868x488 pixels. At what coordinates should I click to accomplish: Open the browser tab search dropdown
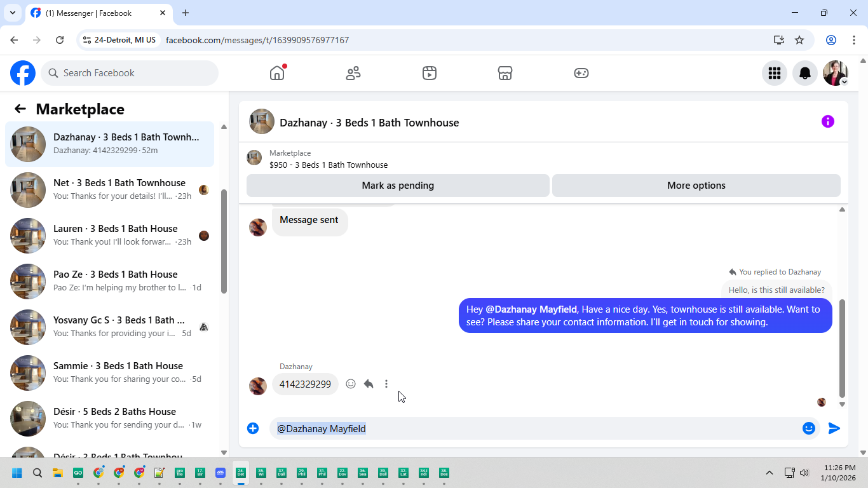coord(13,13)
